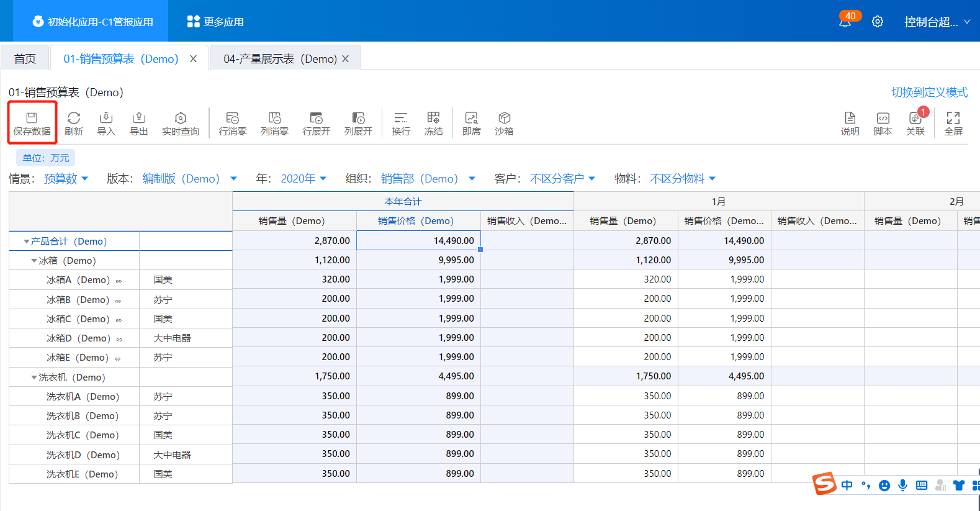
Task: Click the 导出 export icon
Action: point(138,123)
